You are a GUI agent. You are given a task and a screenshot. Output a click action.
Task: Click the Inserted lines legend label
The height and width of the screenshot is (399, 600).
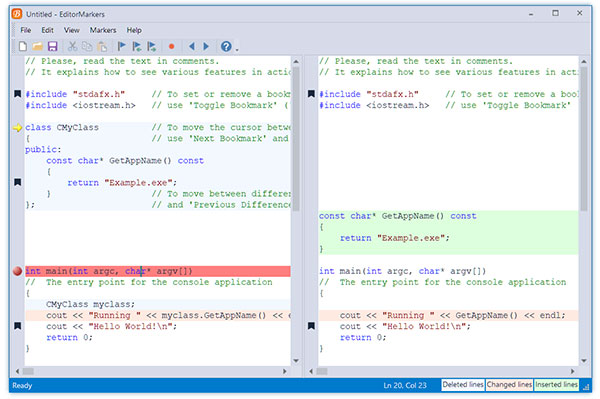coord(556,385)
